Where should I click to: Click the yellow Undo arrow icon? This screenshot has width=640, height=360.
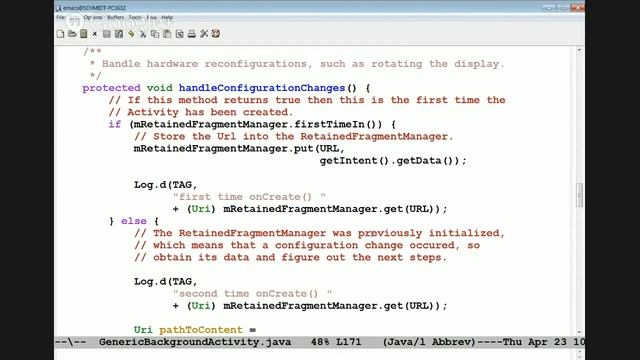pyautogui.click(x=131, y=34)
